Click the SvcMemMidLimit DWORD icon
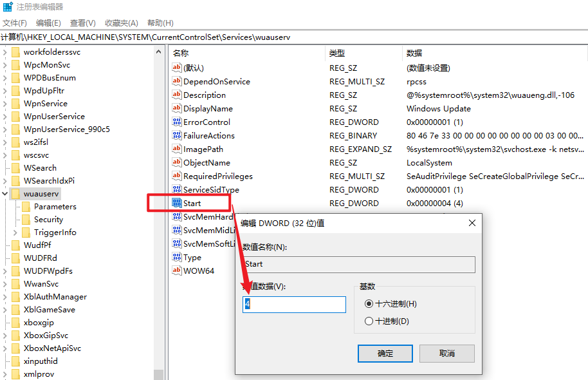Viewport: 588px width, 380px height. 177,230
